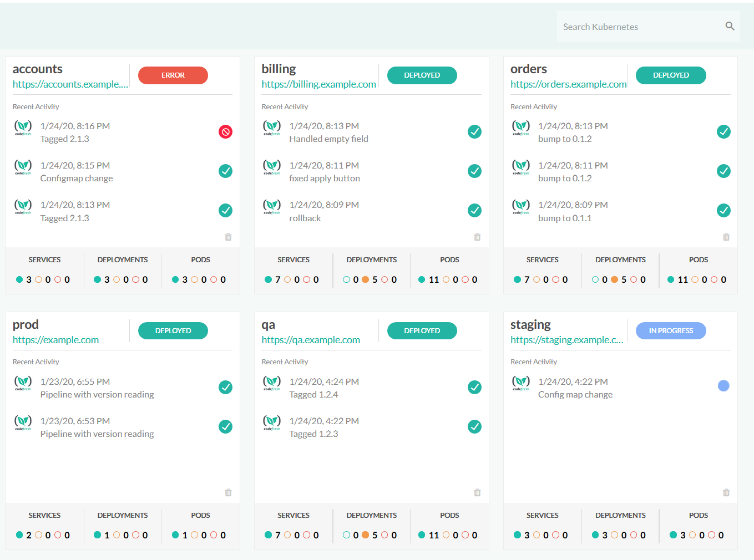Click the red failed status icon in accounts
754x560 pixels.
225,132
